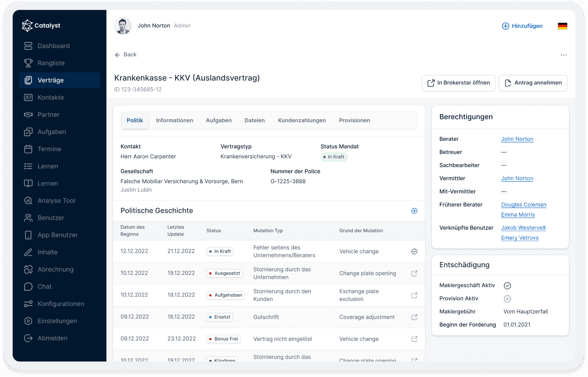
Task: Click the German flag language icon
Action: (x=563, y=26)
